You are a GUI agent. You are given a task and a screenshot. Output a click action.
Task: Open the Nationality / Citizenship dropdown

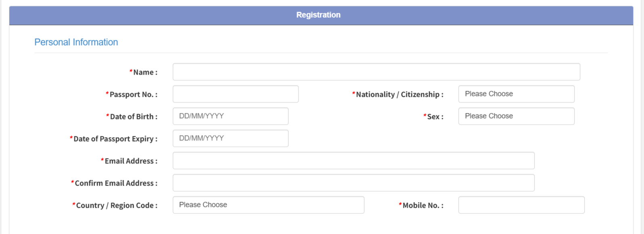point(516,94)
